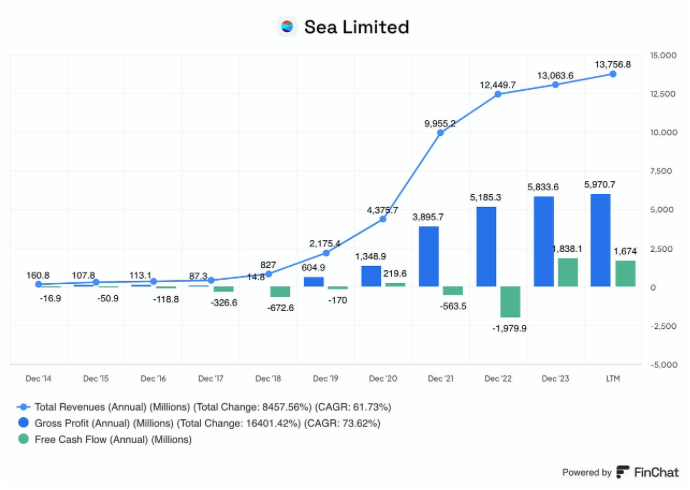Click the negative Dec '22 free cash flow bar
Viewport: 690px width, 490px height.
[x=510, y=302]
